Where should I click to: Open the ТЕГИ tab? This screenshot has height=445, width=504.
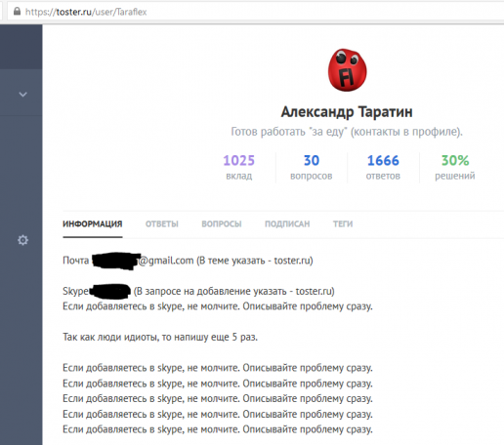pyautogui.click(x=343, y=224)
